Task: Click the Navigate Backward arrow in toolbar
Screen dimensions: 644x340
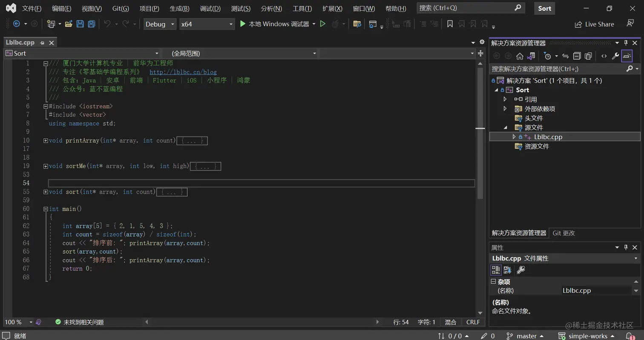Action: [x=17, y=24]
